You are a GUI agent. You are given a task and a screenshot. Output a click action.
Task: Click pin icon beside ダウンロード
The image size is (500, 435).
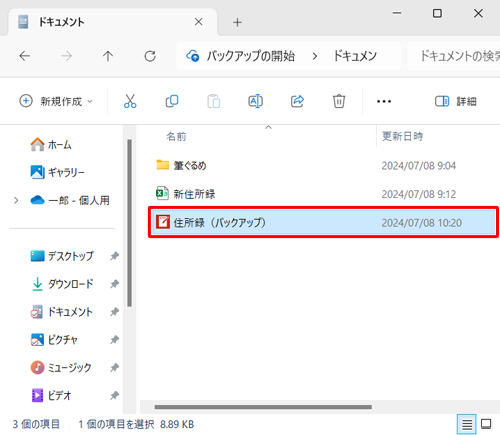tap(115, 284)
